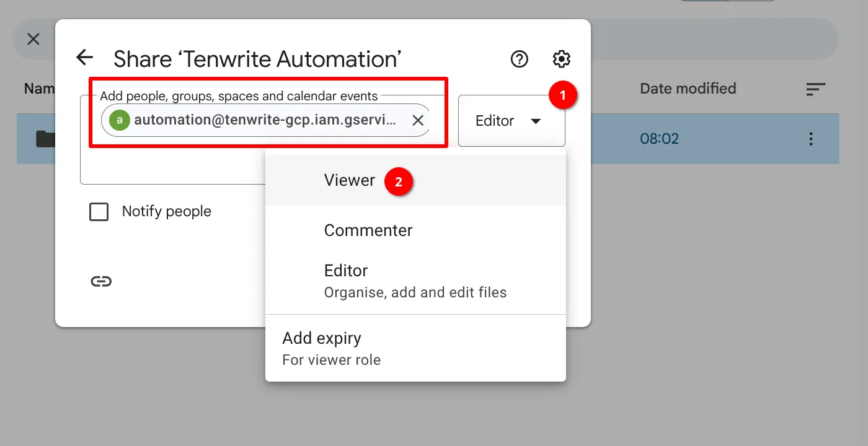
Task: Click the sort lines icon beside Date modified
Action: 815,89
